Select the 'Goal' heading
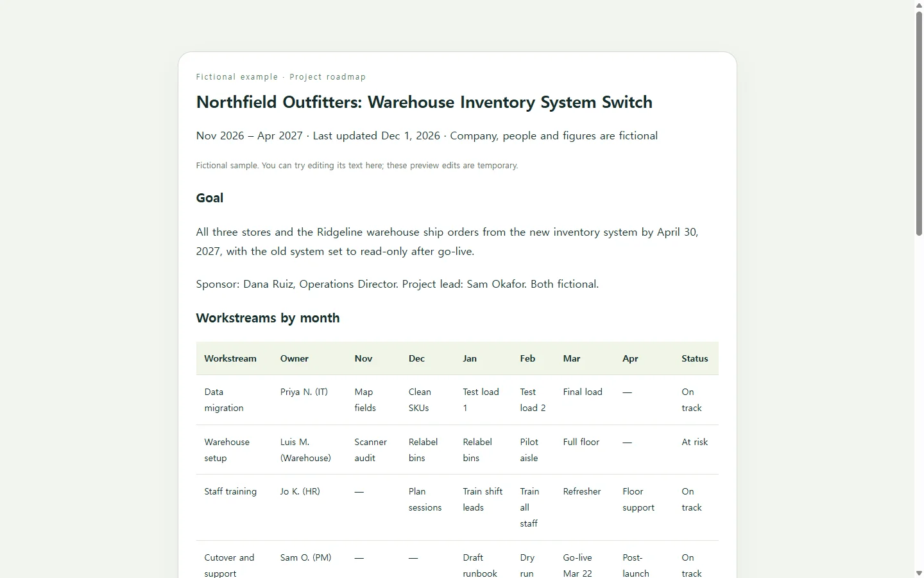Viewport: 924px width, 578px height. 210,198
